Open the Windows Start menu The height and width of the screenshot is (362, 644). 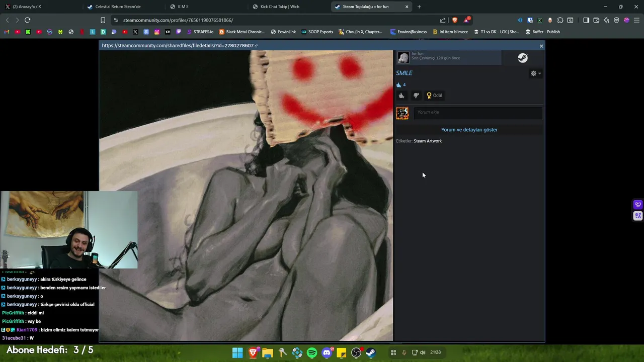237,352
